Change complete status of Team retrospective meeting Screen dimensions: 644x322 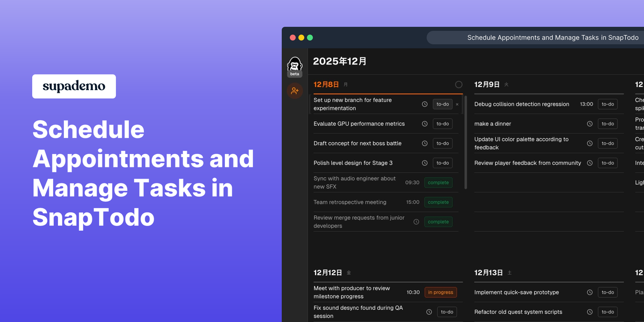[438, 202]
